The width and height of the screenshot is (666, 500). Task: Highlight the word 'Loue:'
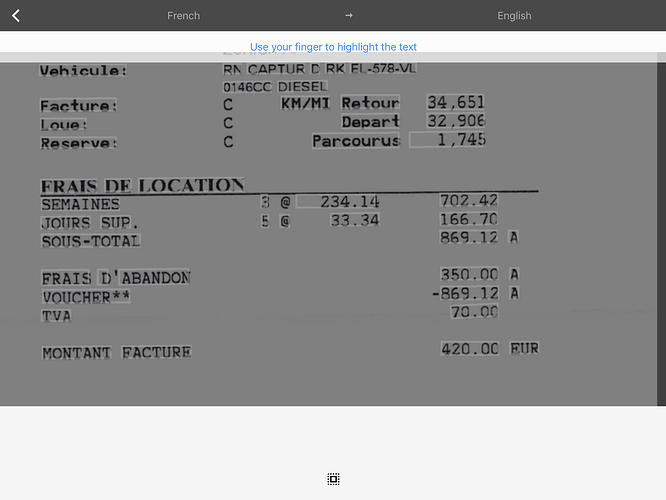tap(64, 124)
